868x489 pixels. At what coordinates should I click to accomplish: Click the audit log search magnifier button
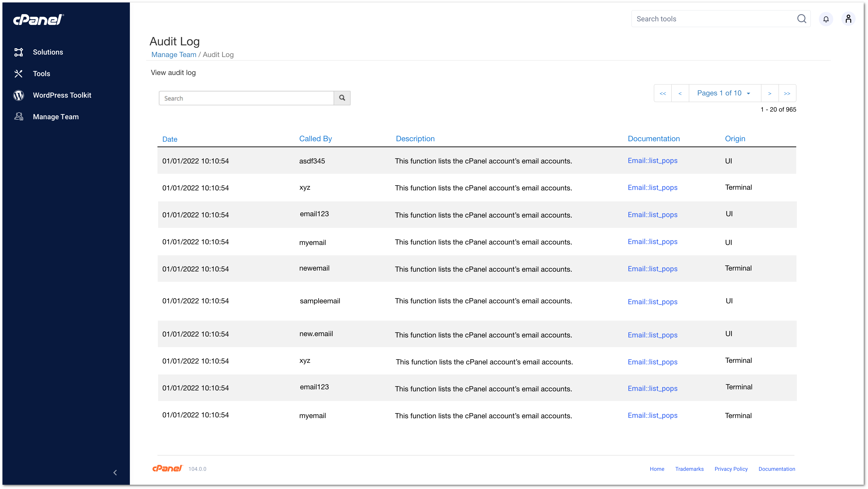[x=342, y=98]
